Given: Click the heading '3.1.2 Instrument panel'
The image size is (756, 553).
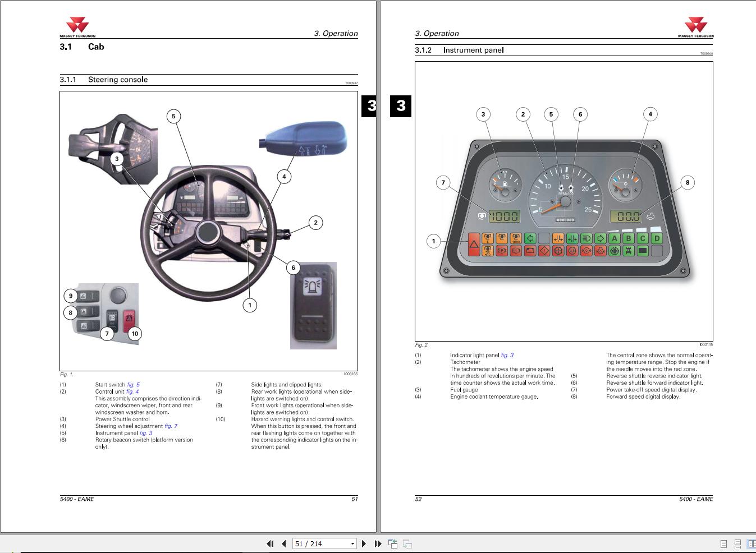Looking at the screenshot, I should tap(459, 50).
